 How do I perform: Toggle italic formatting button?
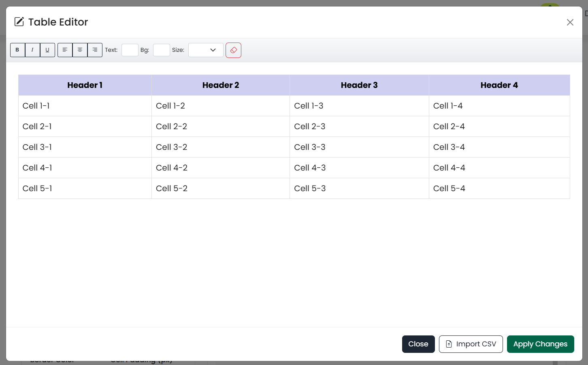tap(32, 50)
